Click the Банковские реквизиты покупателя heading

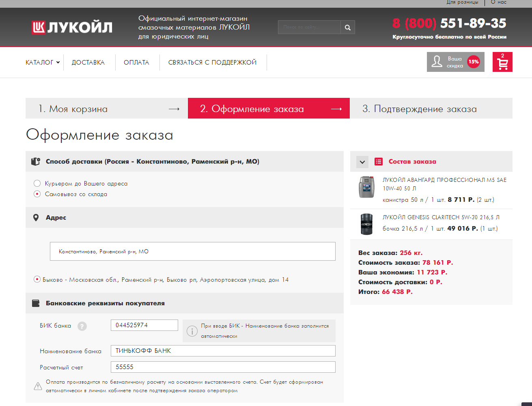[x=105, y=303]
